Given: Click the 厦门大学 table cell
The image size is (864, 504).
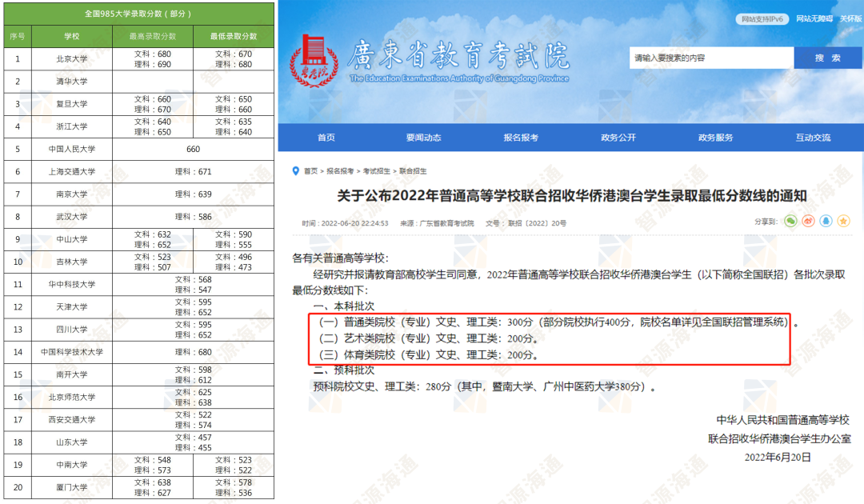Looking at the screenshot, I should coord(72,487).
